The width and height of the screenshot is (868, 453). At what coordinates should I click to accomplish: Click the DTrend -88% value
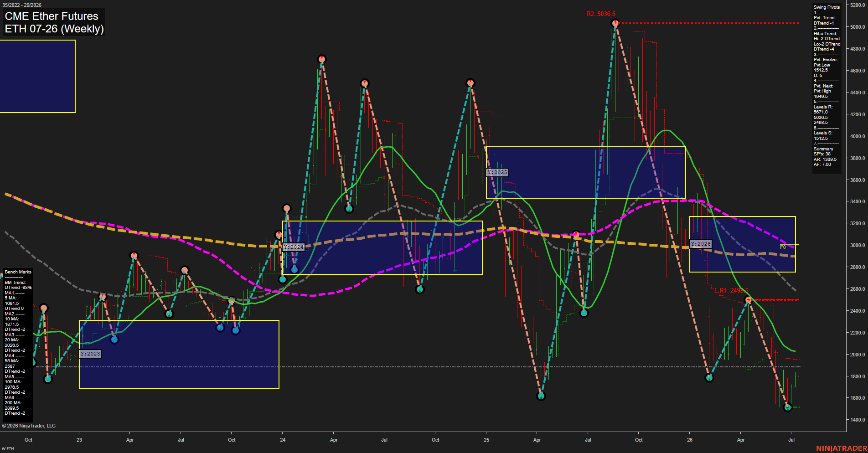(18, 288)
